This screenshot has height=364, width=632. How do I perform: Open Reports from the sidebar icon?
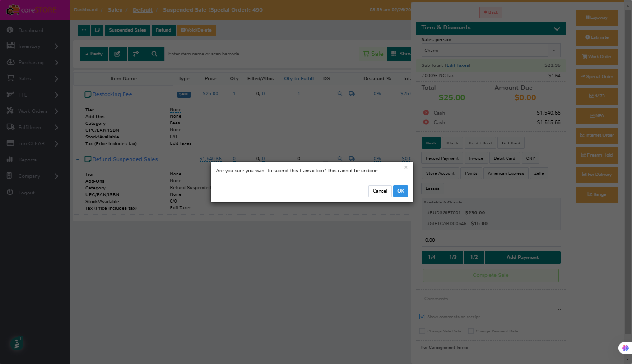[10, 160]
